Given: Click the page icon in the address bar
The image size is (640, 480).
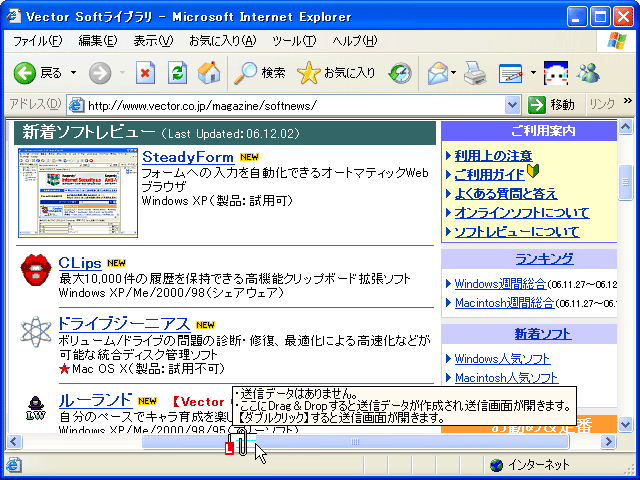Looking at the screenshot, I should 76,106.
